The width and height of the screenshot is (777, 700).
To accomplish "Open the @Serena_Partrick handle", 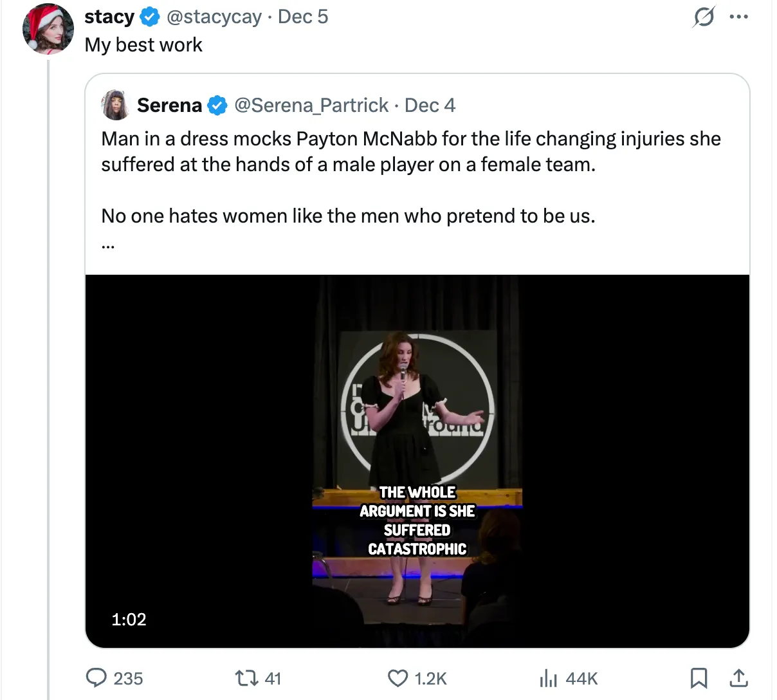I will [x=311, y=106].
